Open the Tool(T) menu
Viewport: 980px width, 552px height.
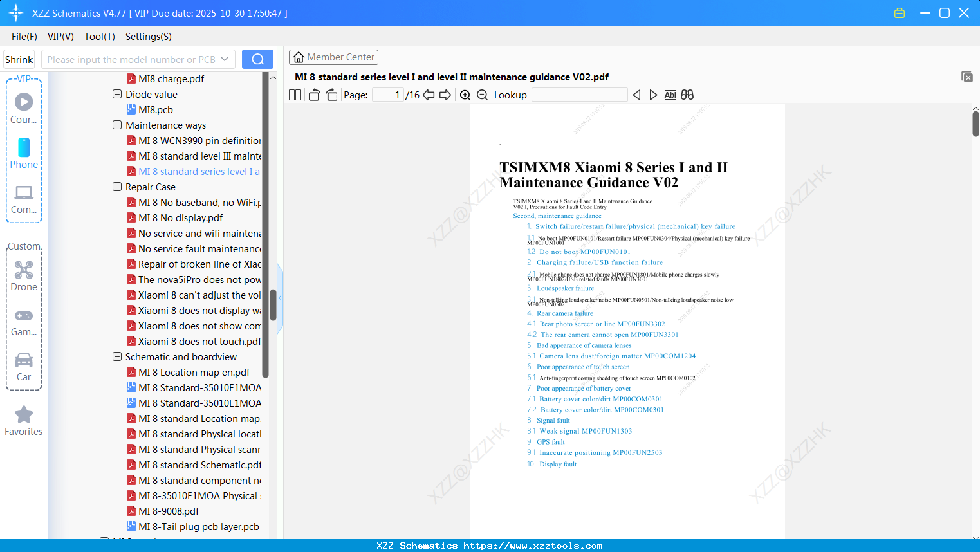point(100,37)
